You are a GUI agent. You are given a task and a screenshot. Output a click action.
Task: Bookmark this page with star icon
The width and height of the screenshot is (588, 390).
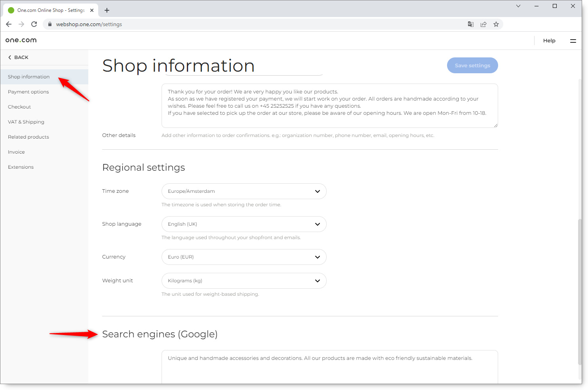pyautogui.click(x=496, y=24)
